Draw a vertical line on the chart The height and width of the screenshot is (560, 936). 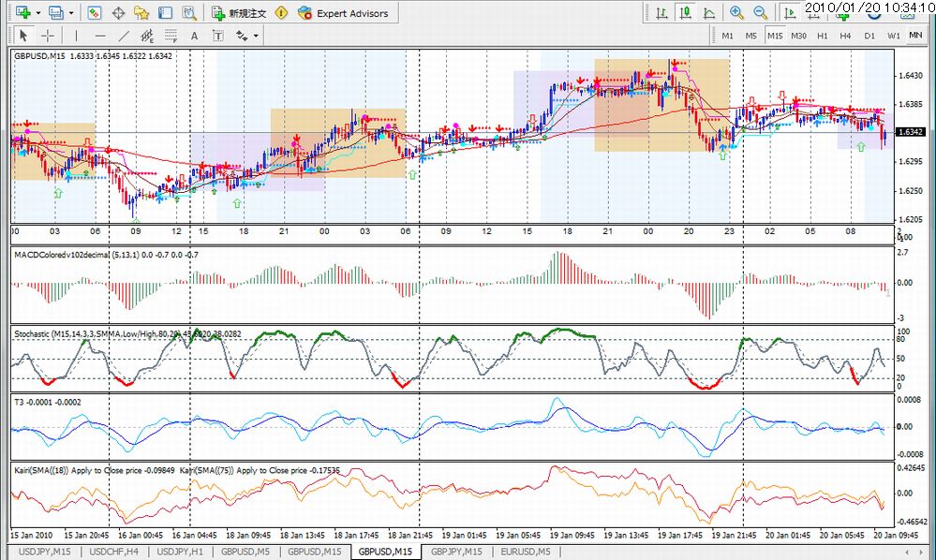[x=76, y=36]
